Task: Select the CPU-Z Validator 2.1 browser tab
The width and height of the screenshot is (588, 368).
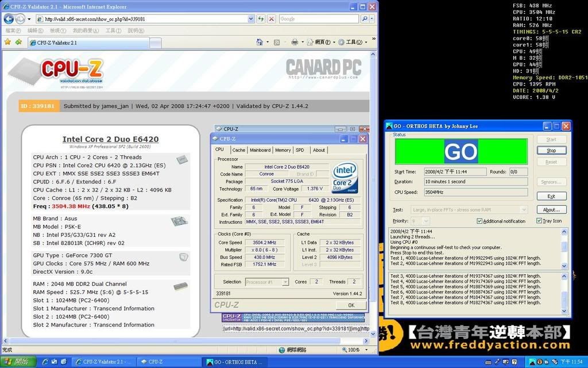Action: [88, 43]
